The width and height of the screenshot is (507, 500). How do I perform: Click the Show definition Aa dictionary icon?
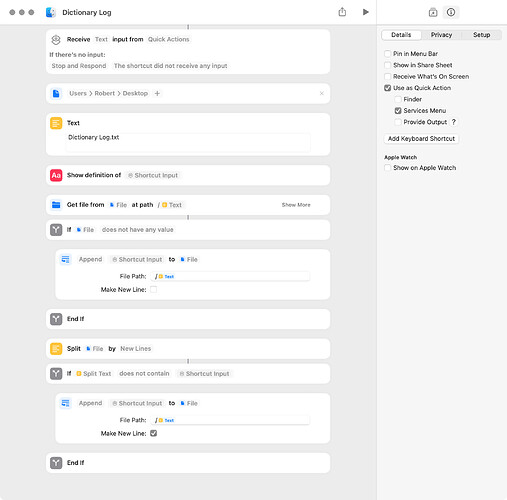tap(56, 175)
